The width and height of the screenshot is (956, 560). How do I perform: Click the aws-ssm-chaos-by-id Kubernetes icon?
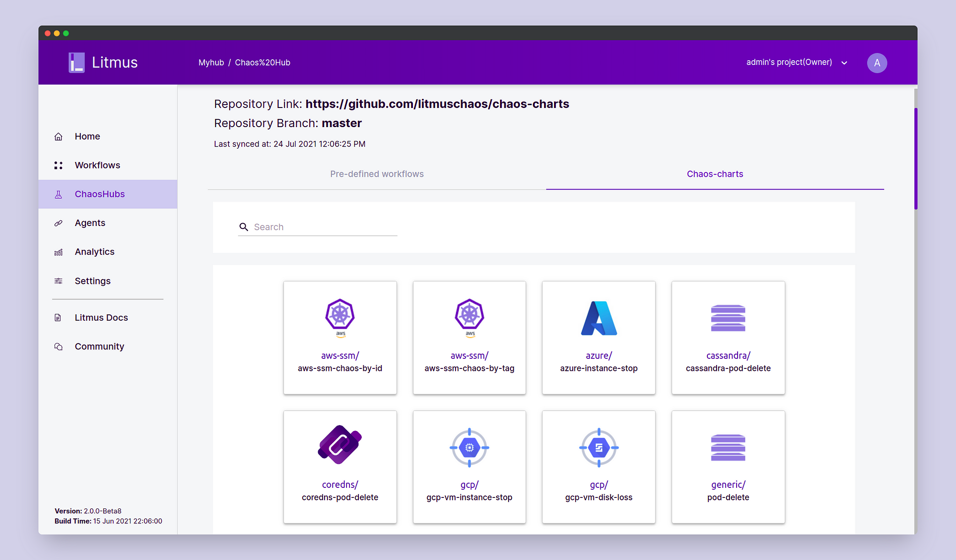pos(340,318)
